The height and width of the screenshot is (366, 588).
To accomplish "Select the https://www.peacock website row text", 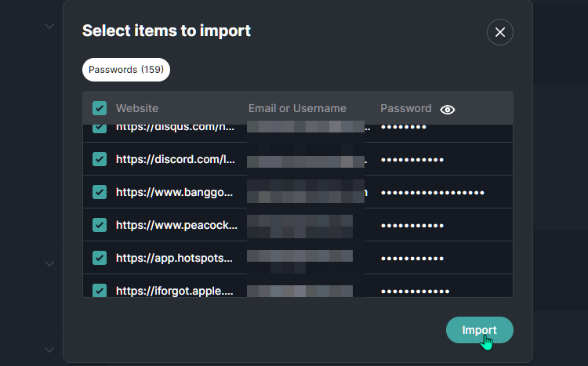I will click(176, 225).
